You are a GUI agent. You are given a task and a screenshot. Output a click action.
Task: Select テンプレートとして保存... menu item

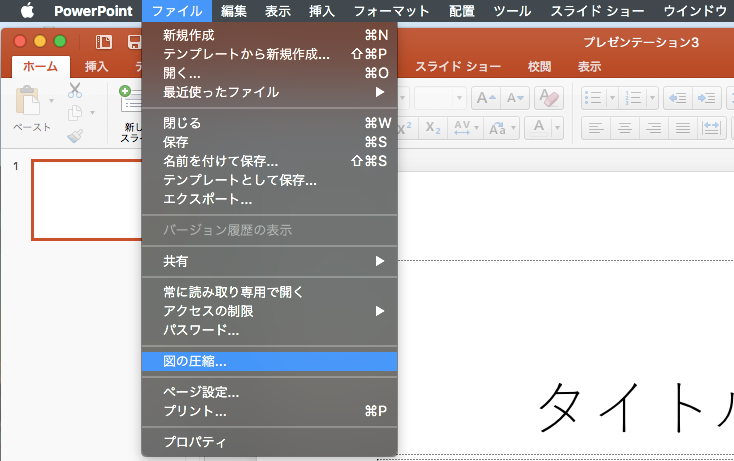pos(269,180)
